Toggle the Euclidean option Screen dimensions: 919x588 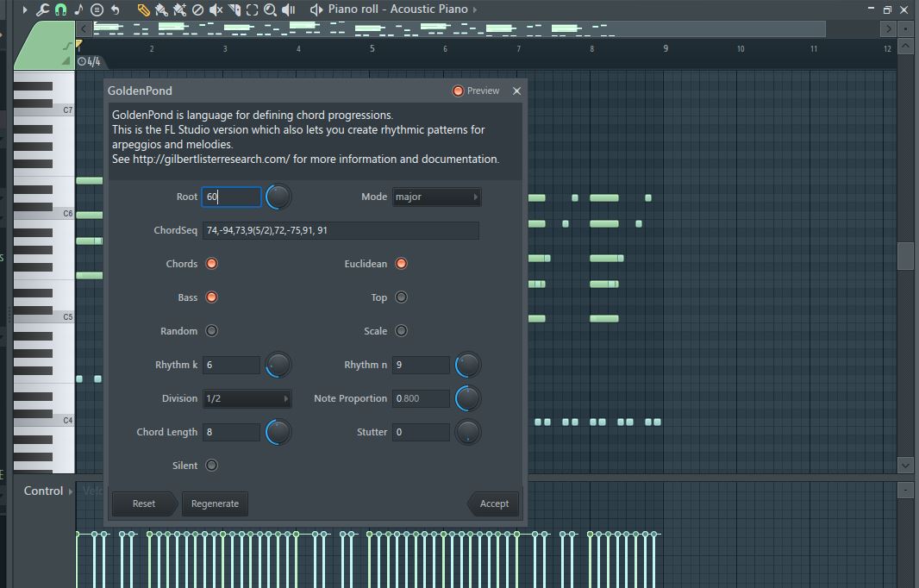pos(401,264)
